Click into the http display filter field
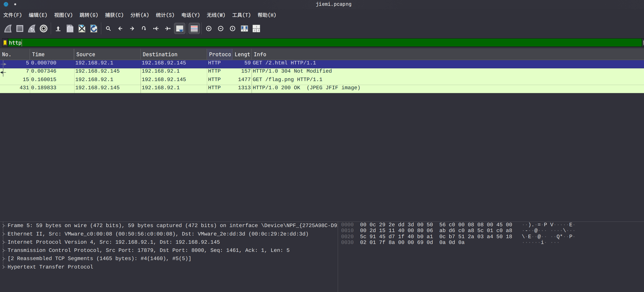This screenshot has height=292, width=644. pyautogui.click(x=317, y=43)
